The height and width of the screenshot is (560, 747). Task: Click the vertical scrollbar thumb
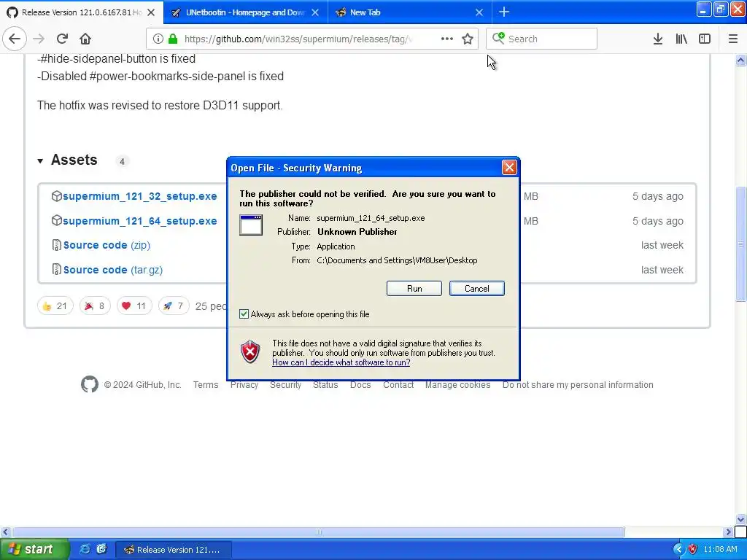tap(740, 244)
